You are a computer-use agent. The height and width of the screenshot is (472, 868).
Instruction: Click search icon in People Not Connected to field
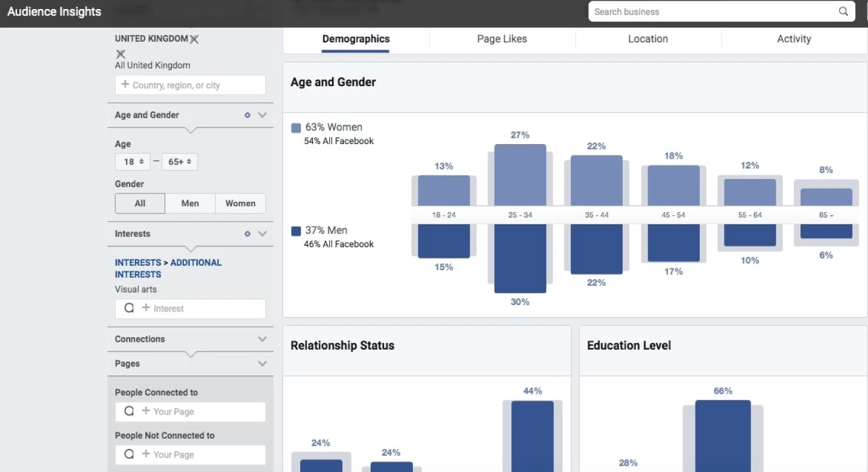coord(129,455)
